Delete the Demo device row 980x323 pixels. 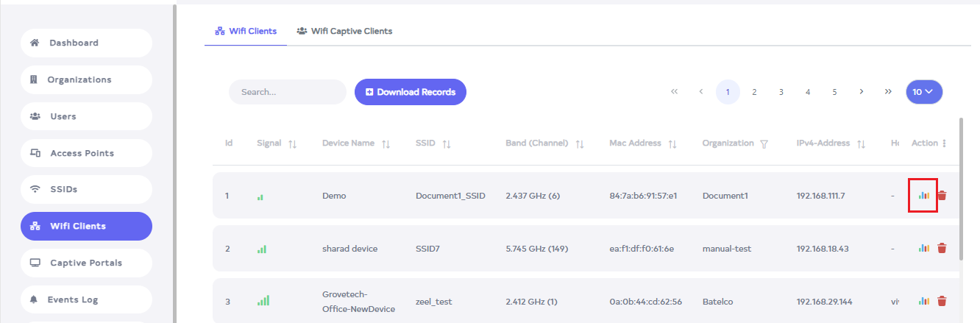[942, 196]
